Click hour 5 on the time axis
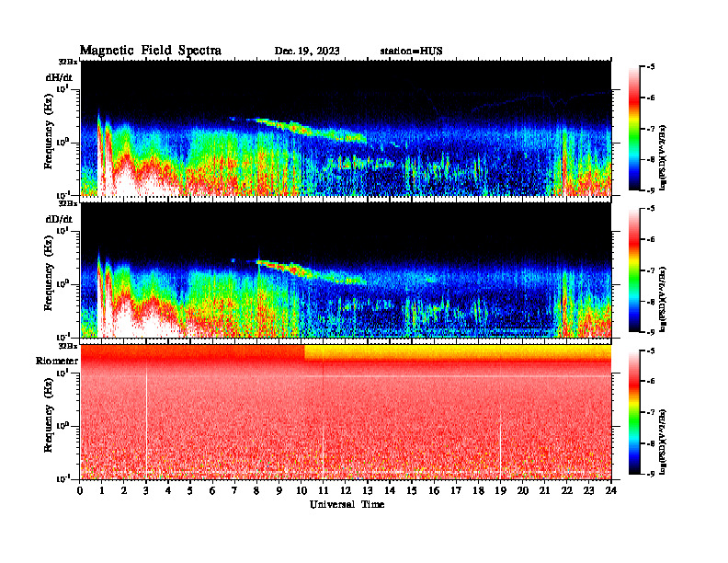 click(190, 490)
